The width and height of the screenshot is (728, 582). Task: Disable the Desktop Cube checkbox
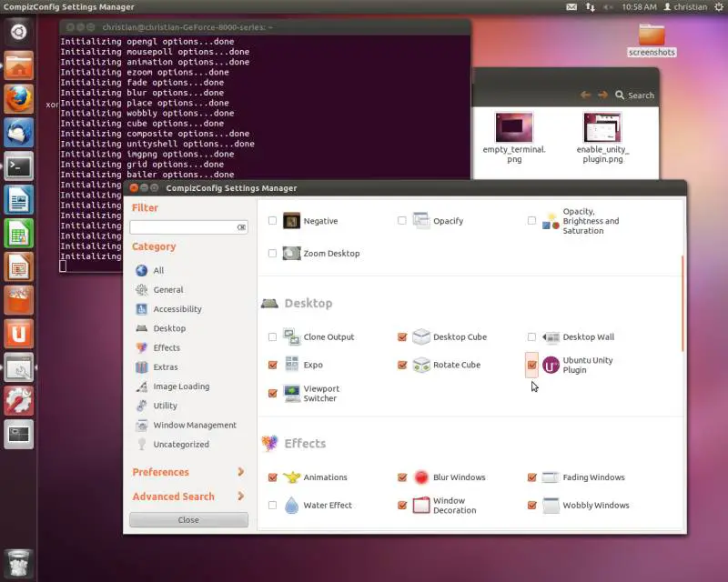click(x=402, y=337)
